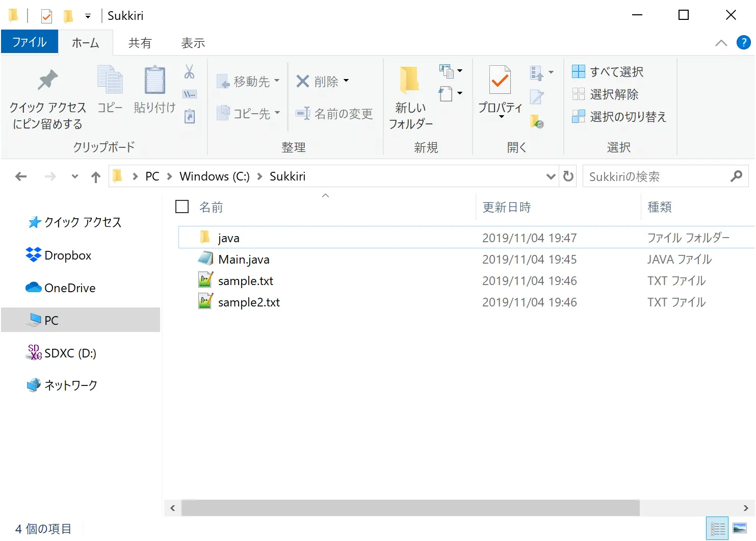Image resolution: width=756 pixels, height=541 pixels.
Task: Open the File tab
Action: [30, 42]
